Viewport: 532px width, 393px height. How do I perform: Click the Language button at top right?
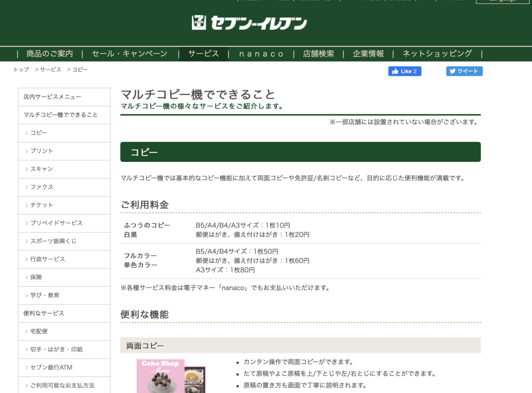pyautogui.click(x=503, y=1)
